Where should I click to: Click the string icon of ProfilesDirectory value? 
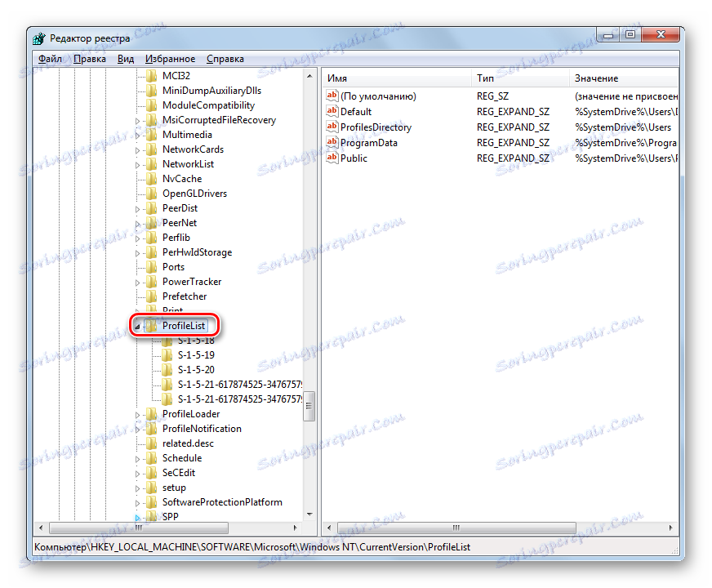click(x=332, y=127)
